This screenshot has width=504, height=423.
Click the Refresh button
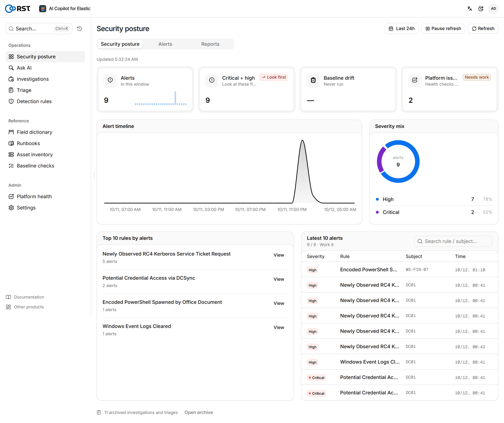(483, 29)
